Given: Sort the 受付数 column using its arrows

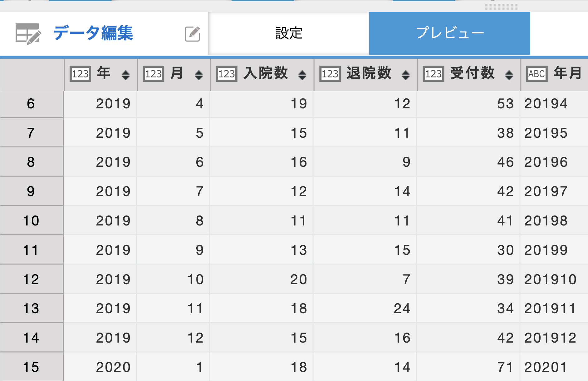Looking at the screenshot, I should (x=509, y=75).
